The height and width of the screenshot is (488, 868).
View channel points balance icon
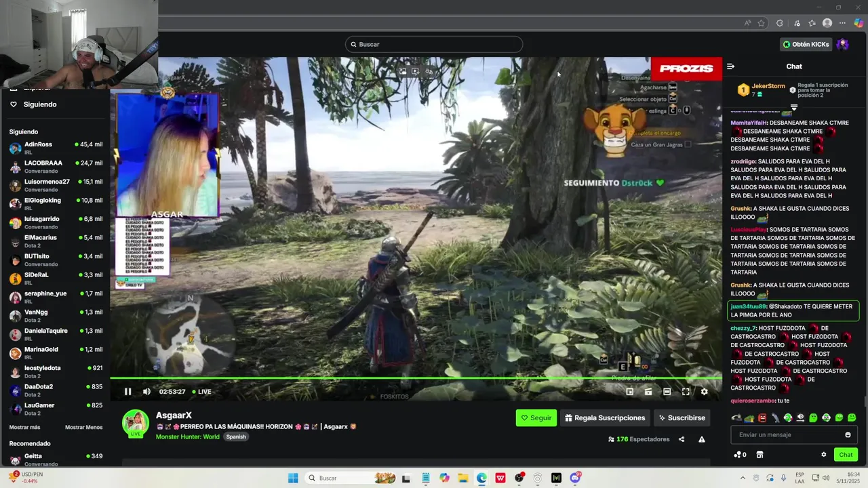(x=740, y=455)
